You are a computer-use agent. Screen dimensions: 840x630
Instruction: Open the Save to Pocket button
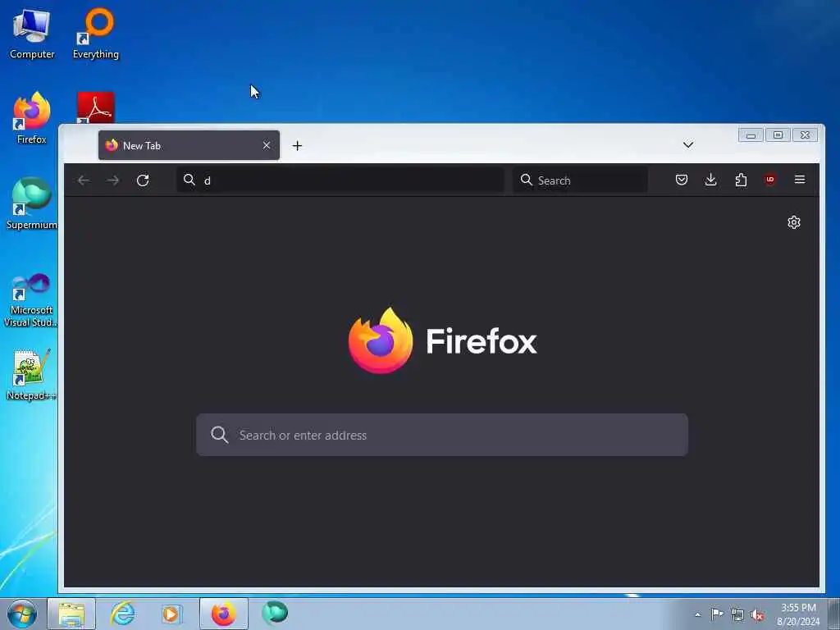[682, 180]
